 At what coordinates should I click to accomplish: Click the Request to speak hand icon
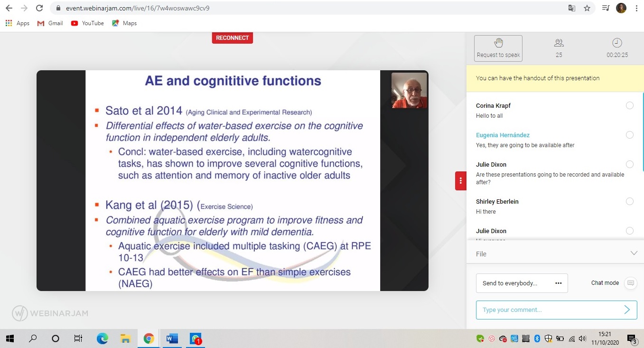tap(498, 43)
